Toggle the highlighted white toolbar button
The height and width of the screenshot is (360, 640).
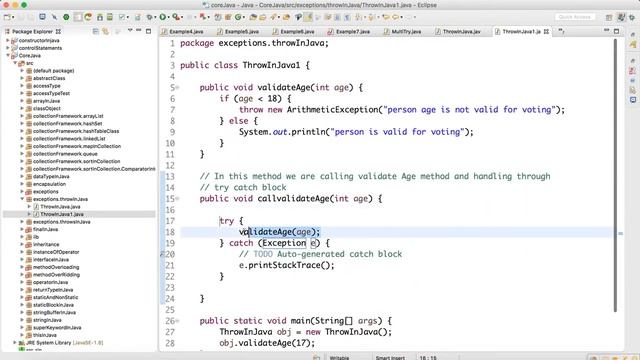[78, 17]
